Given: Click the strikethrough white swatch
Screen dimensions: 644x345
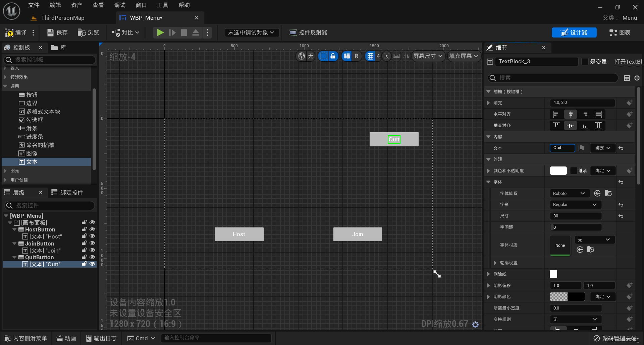Looking at the screenshot, I should point(553,274).
